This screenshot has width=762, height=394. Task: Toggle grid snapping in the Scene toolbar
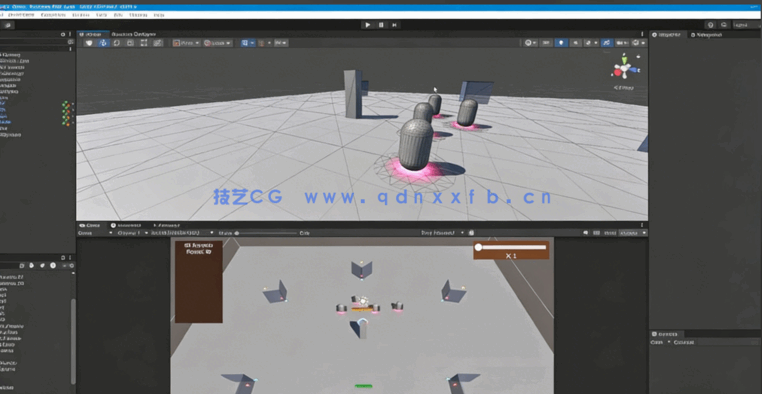[245, 43]
